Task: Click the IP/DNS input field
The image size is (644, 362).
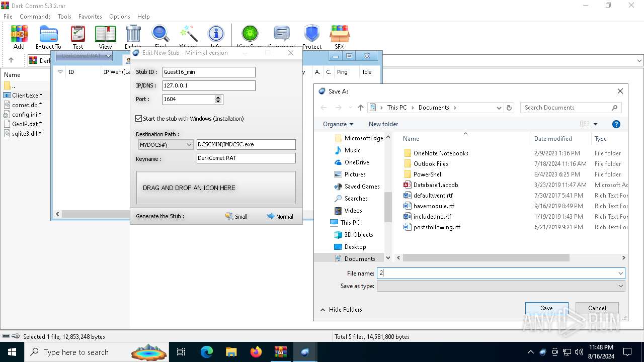Action: [209, 85]
